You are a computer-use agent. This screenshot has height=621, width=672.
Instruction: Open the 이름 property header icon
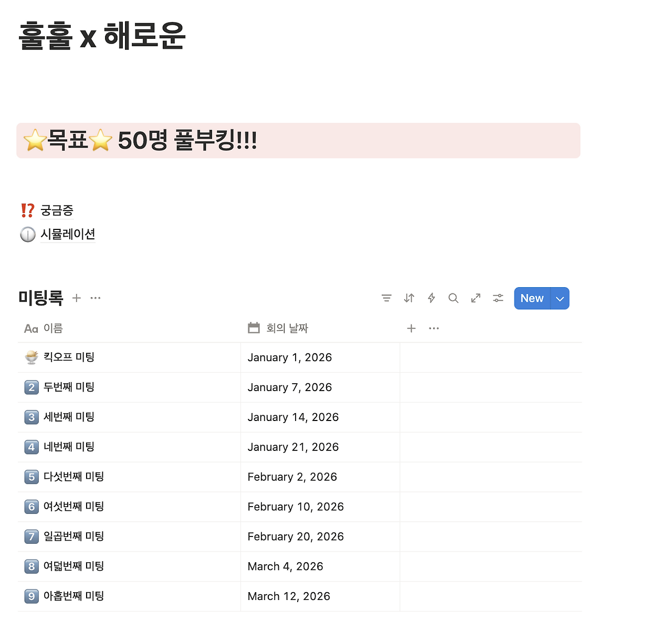click(30, 329)
